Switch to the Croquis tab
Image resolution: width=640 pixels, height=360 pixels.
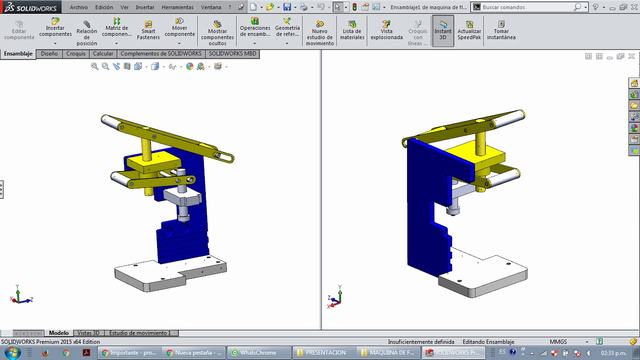[76, 53]
